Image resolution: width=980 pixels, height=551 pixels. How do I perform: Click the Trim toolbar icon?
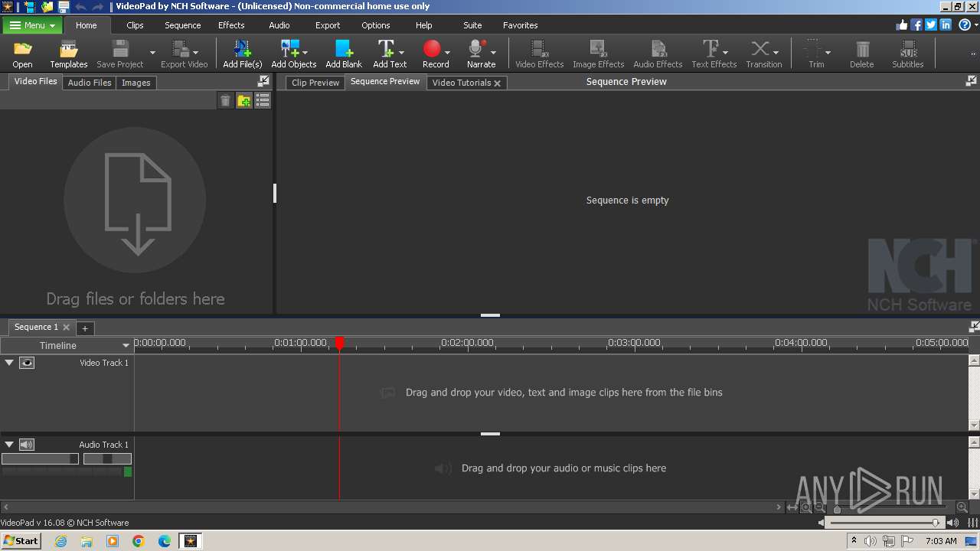click(x=812, y=50)
